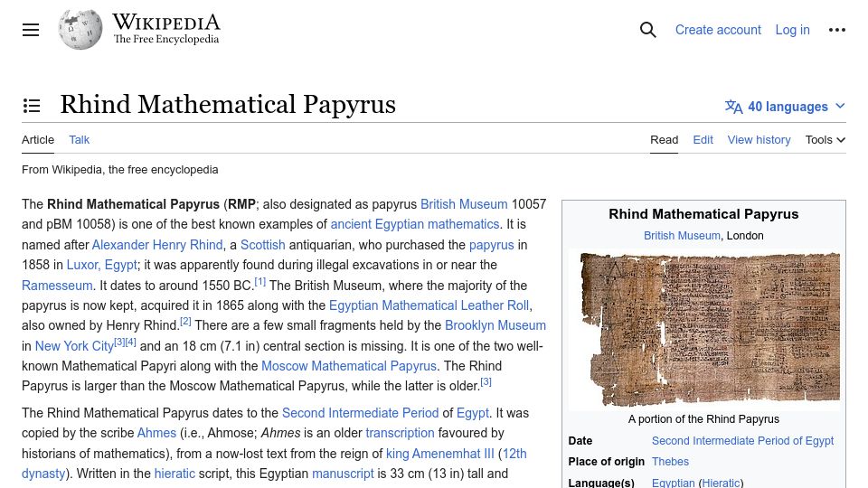
Task: Click the 'Place of origin' infobox label
Action: 606,462
